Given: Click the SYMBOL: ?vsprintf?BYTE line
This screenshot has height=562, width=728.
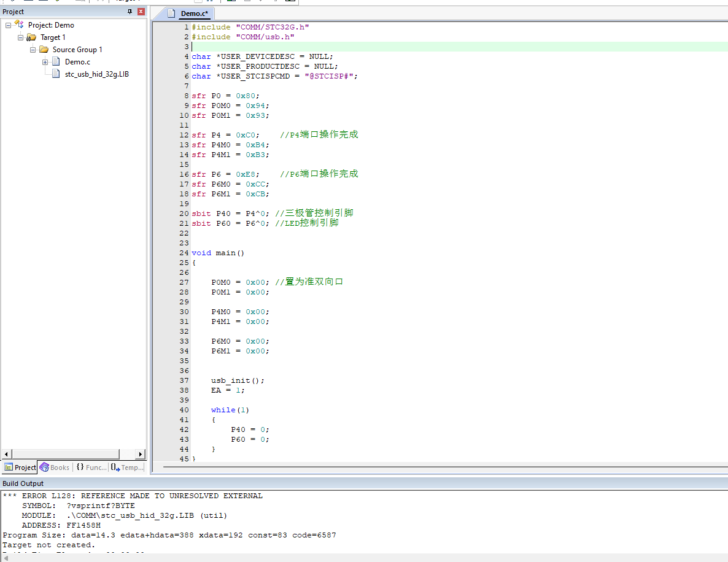Looking at the screenshot, I should click(x=79, y=506).
